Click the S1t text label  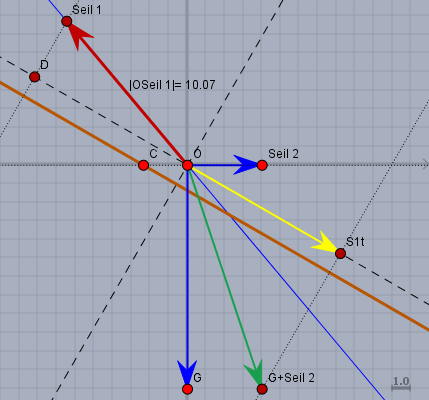[355, 242]
